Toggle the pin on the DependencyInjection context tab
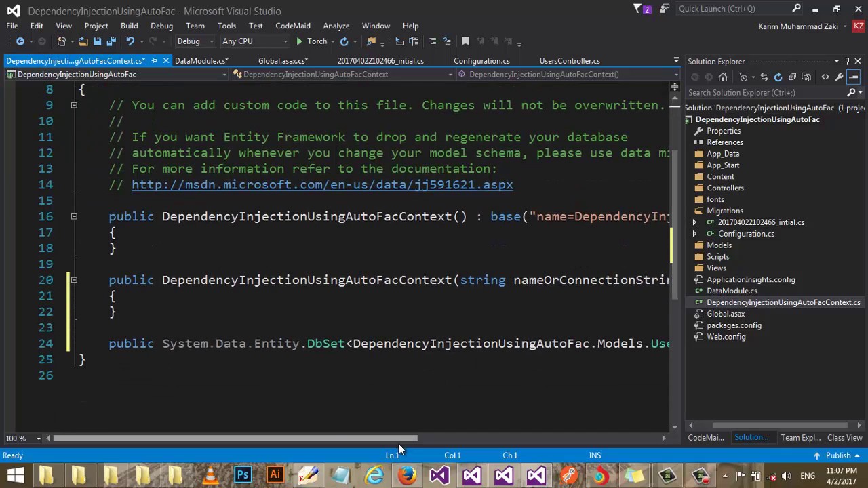The width and height of the screenshot is (868, 488). [154, 61]
